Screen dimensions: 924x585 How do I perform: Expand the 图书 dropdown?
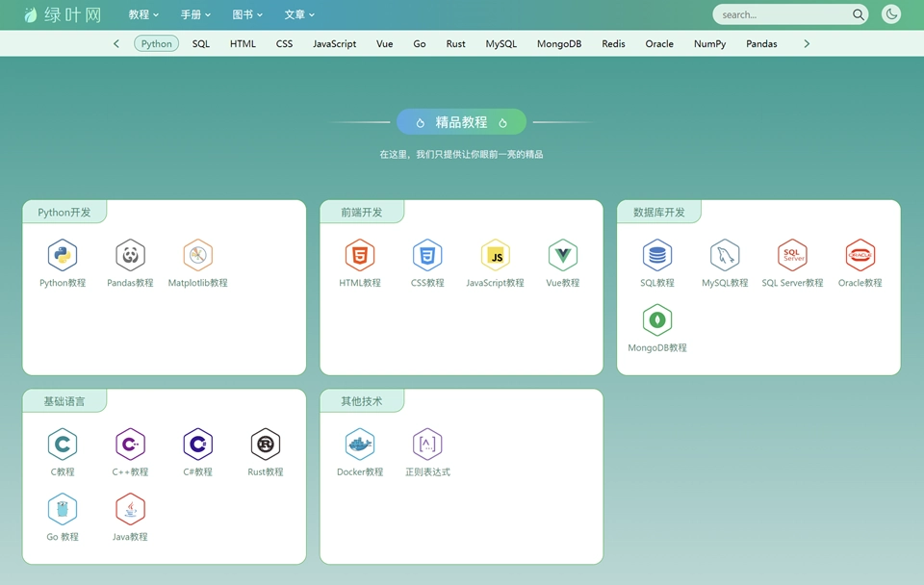point(246,14)
